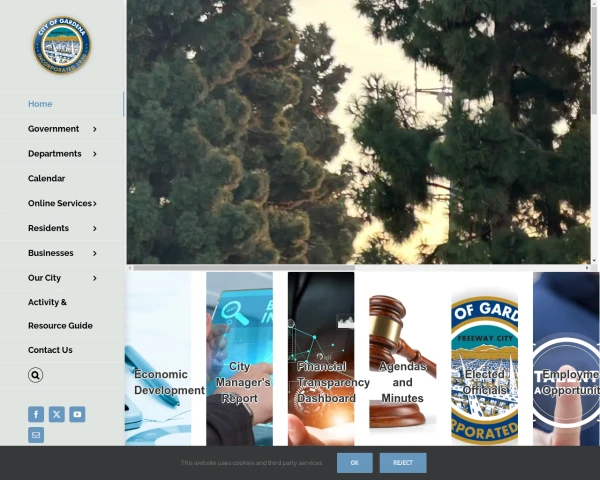The height and width of the screenshot is (480, 600).
Task: Open the YouTube social icon
Action: point(77,414)
